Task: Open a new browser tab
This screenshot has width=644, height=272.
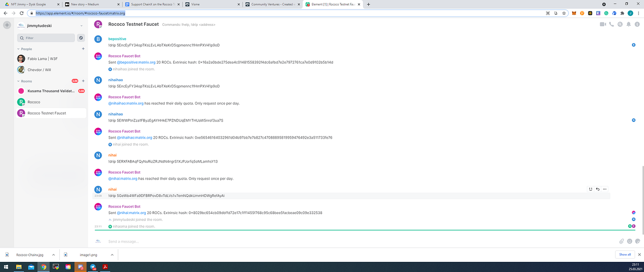Action: 368,4
